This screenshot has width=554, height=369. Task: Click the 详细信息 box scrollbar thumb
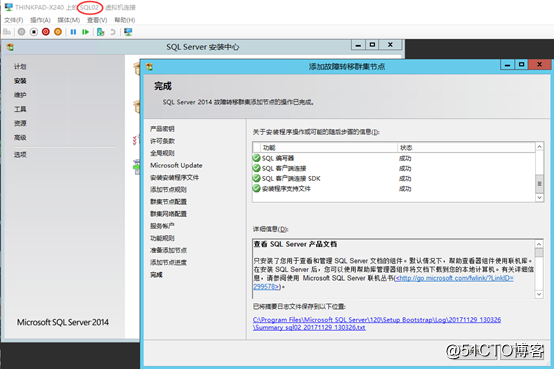pyautogui.click(x=539, y=252)
